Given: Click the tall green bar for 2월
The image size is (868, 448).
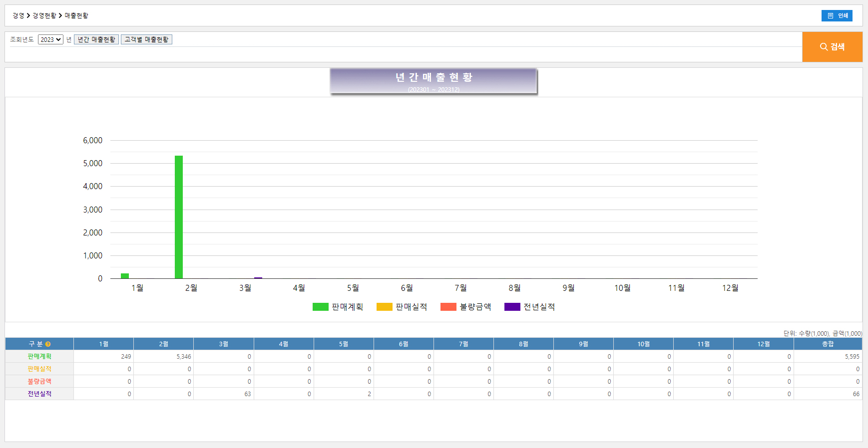Looking at the screenshot, I should pyautogui.click(x=179, y=217).
